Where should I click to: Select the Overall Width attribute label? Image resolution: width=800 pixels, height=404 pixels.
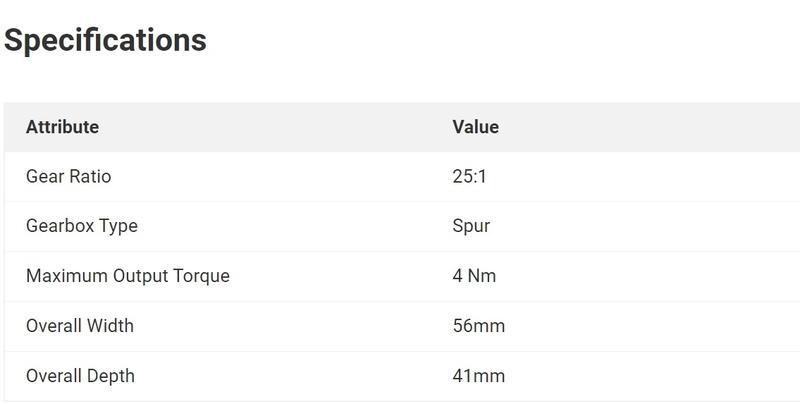click(79, 326)
